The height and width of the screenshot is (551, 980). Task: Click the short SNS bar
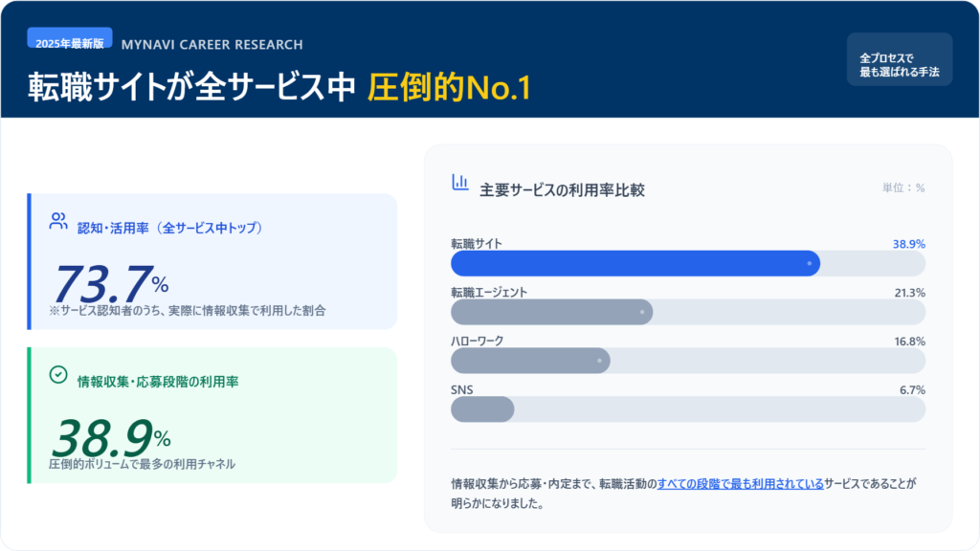click(x=482, y=409)
